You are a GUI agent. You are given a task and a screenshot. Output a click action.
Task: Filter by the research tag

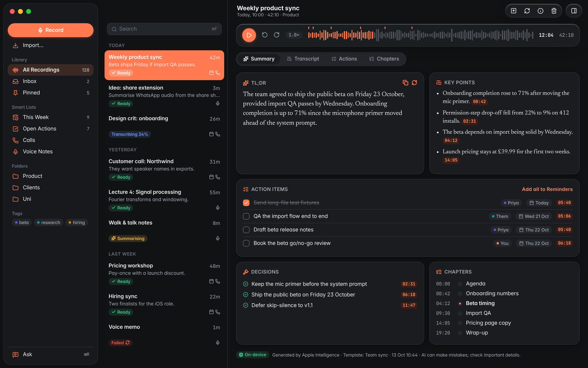(48, 222)
